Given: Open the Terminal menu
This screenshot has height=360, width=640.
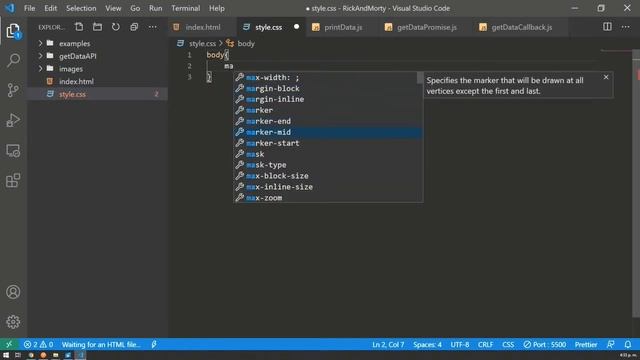Looking at the screenshot, I should click(x=186, y=8).
